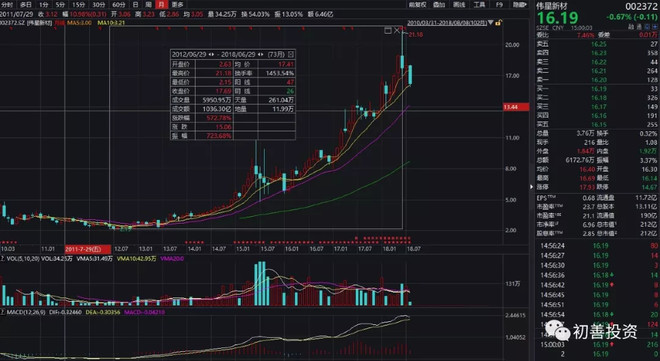Screen dimensions: 660x361
Task: Click the first blue square icon near price
Action: coord(646,27)
